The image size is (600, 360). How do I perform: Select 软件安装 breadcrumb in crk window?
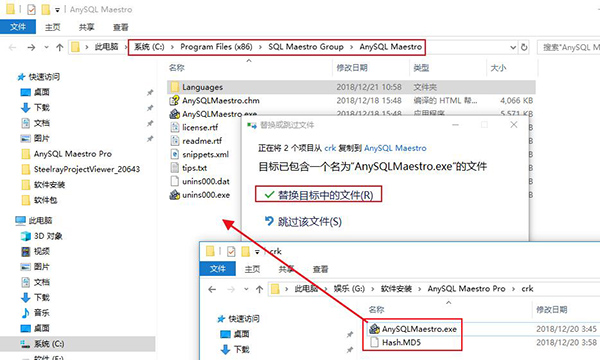tap(396, 289)
